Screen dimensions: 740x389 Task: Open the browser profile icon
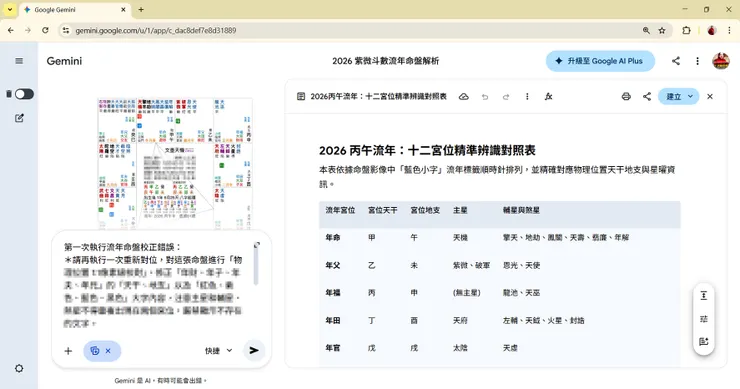click(712, 30)
